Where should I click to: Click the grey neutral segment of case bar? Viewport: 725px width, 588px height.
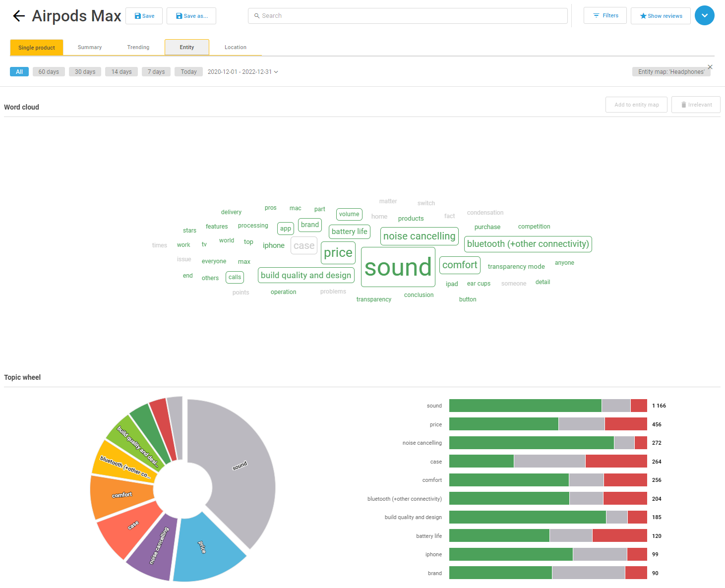[549, 462]
